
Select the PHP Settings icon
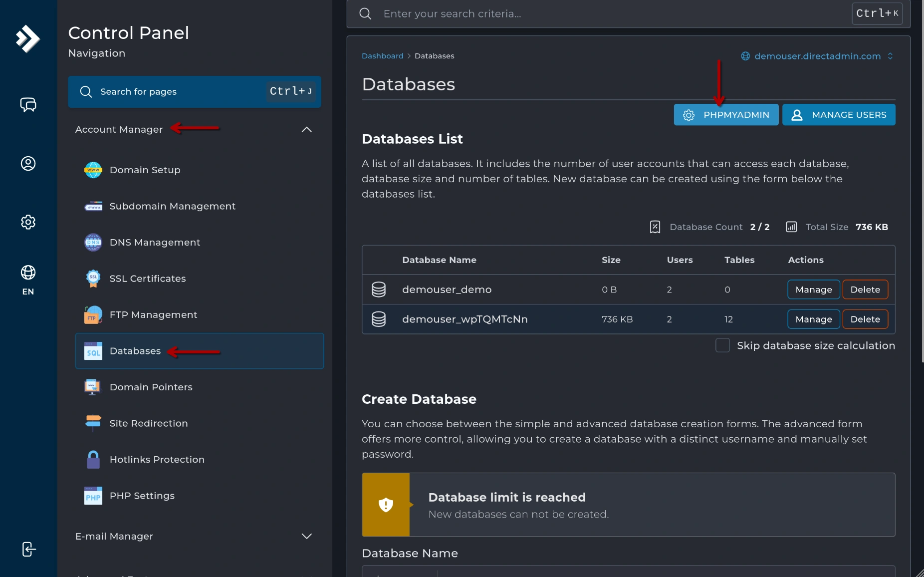point(93,496)
